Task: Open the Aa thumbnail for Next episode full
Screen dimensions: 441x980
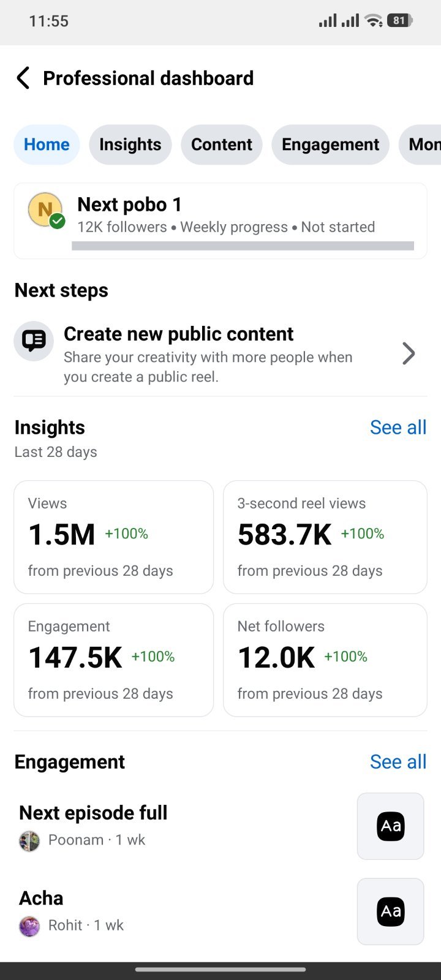Action: pyautogui.click(x=391, y=826)
